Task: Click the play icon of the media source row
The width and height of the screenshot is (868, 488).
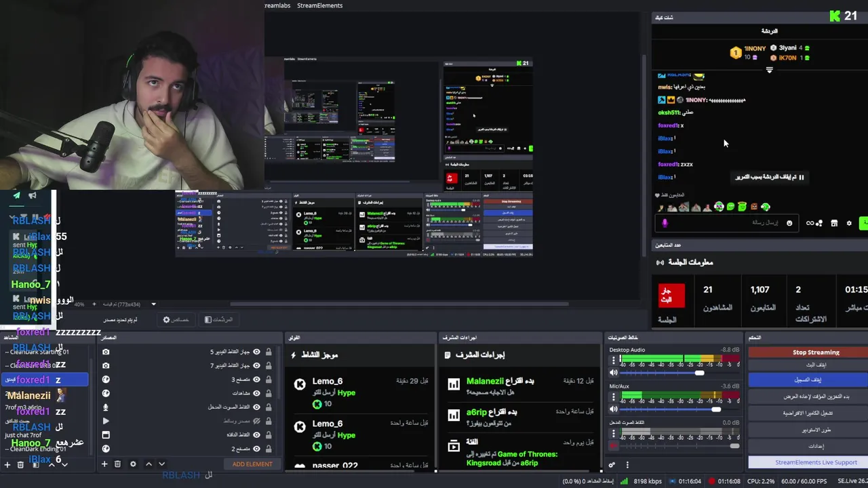Action: 106,421
